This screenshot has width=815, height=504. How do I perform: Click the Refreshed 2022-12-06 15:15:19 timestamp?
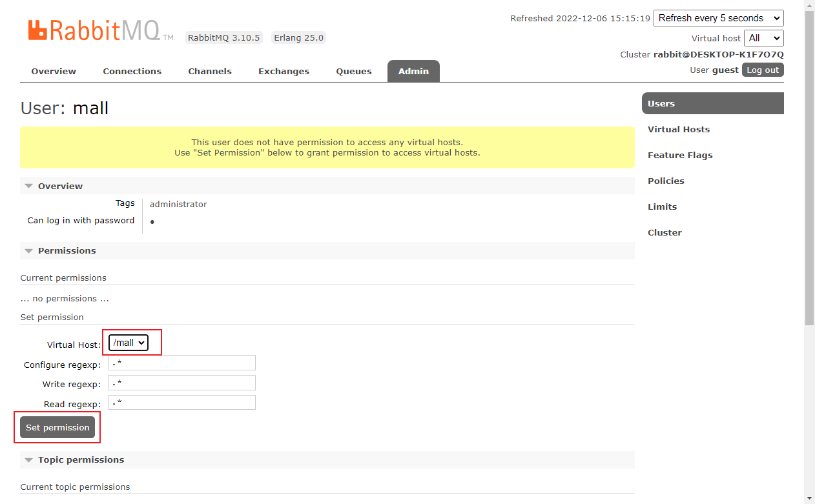tap(580, 18)
